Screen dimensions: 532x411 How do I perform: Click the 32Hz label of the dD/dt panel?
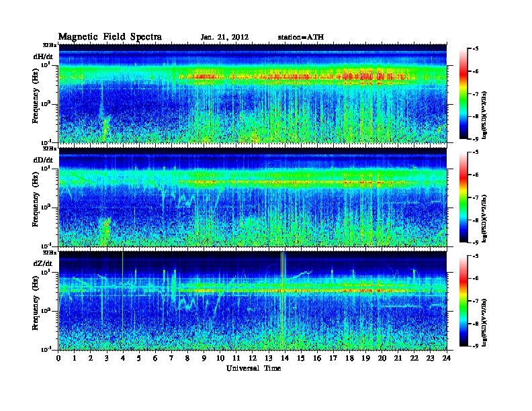pyautogui.click(x=50, y=148)
